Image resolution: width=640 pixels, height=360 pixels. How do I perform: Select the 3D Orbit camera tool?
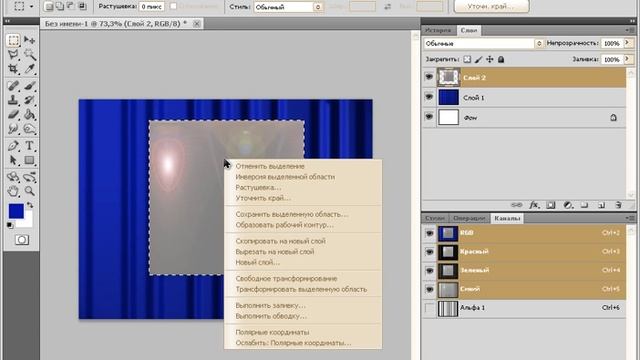coord(29,177)
